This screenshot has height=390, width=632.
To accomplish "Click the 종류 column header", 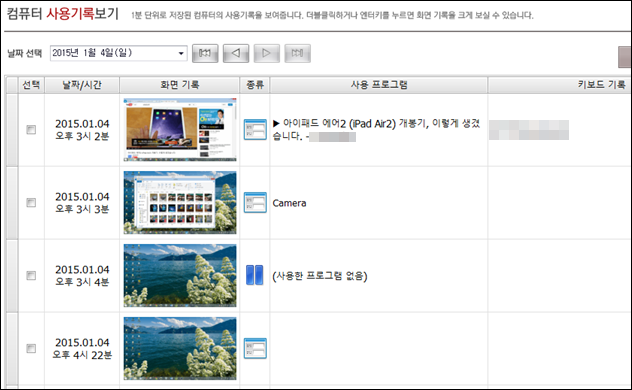I will 255,85.
